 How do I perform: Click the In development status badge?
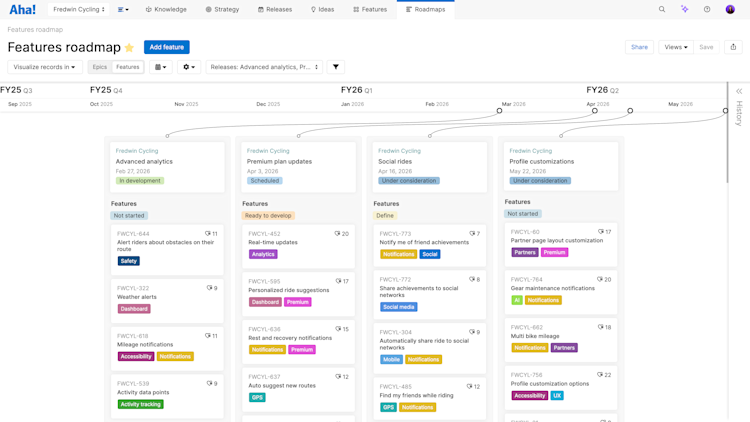140,181
